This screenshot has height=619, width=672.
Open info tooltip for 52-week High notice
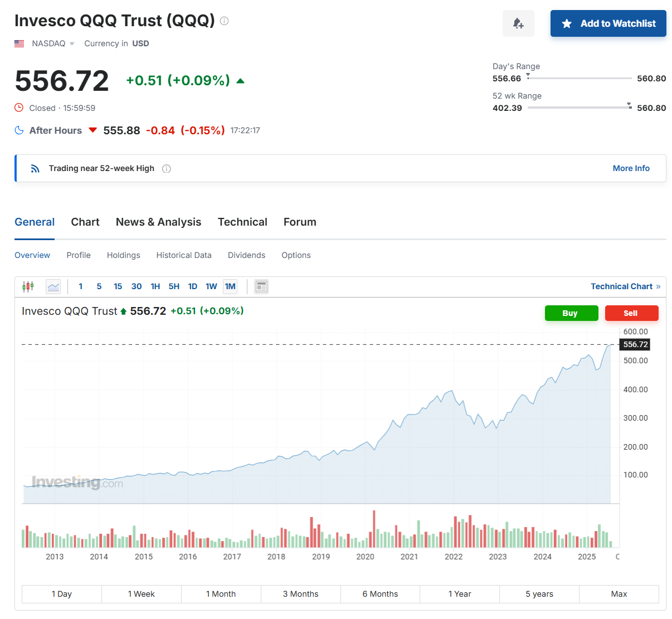tap(166, 168)
